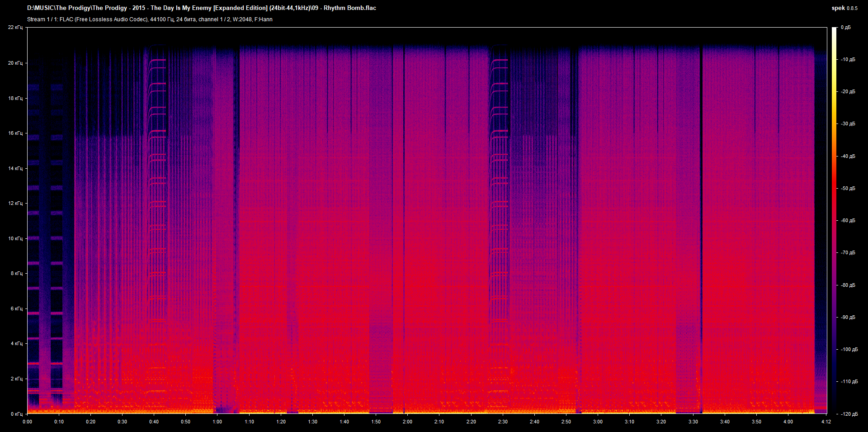This screenshot has width=868, height=432.
Task: Click the 10 кГц frequency label
Action: [15, 238]
